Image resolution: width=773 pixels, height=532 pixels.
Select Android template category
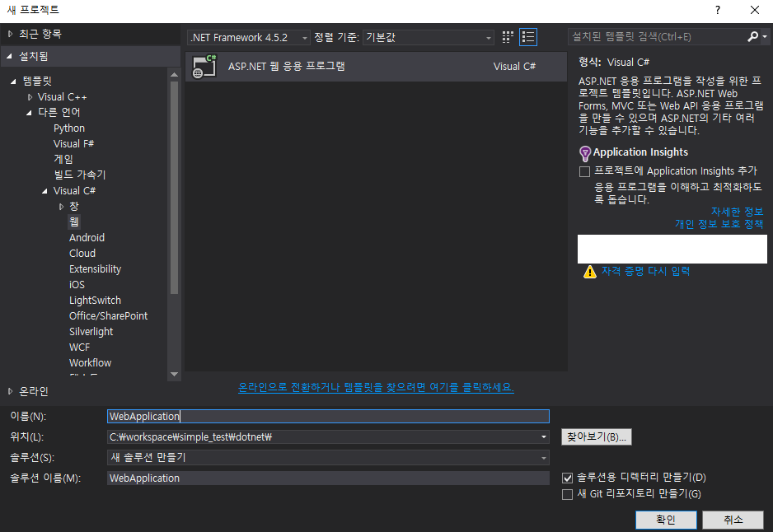pos(87,237)
